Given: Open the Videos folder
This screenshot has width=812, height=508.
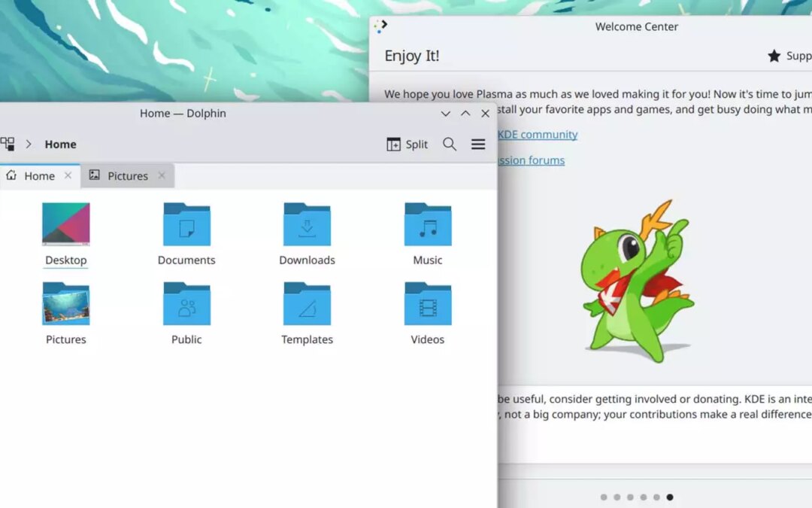Looking at the screenshot, I should (428, 304).
